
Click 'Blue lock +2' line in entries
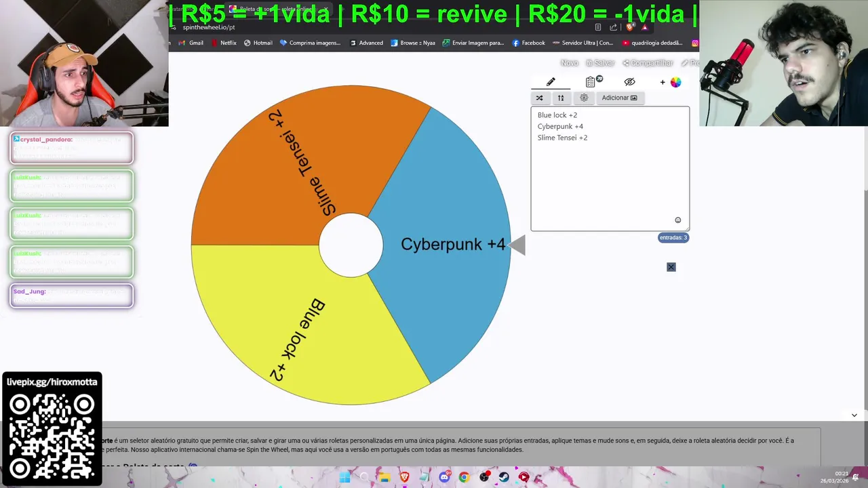pyautogui.click(x=557, y=115)
